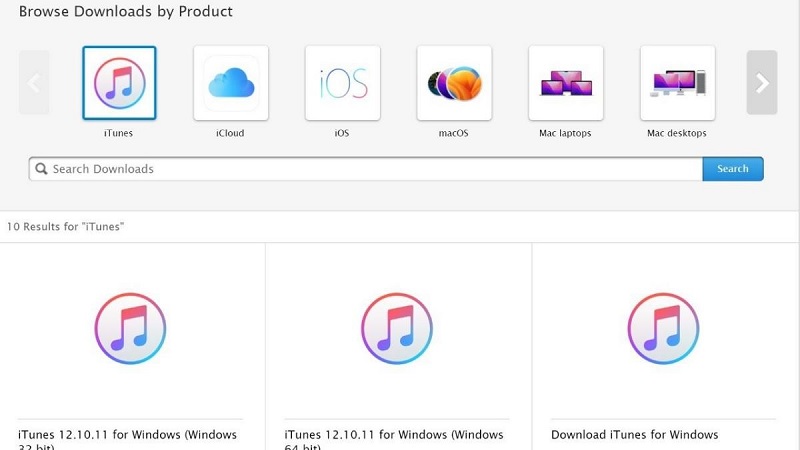Open the iOS product tile icon
The width and height of the screenshot is (800, 450).
pos(342,83)
